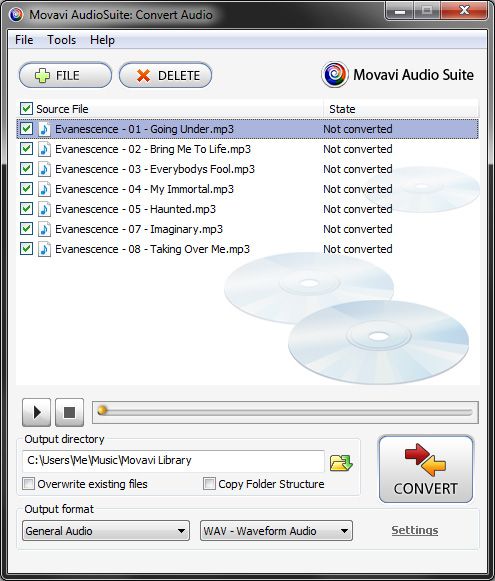Open the Help menu
This screenshot has width=495, height=581.
(x=102, y=40)
